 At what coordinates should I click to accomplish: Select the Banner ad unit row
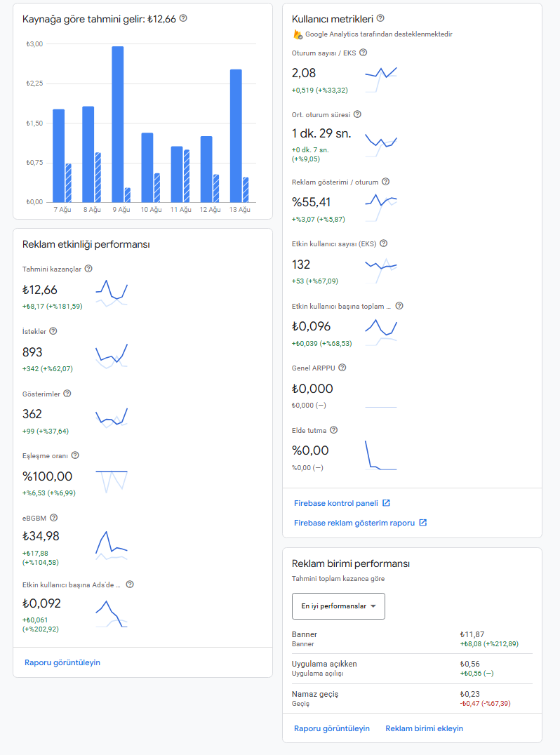click(x=412, y=639)
